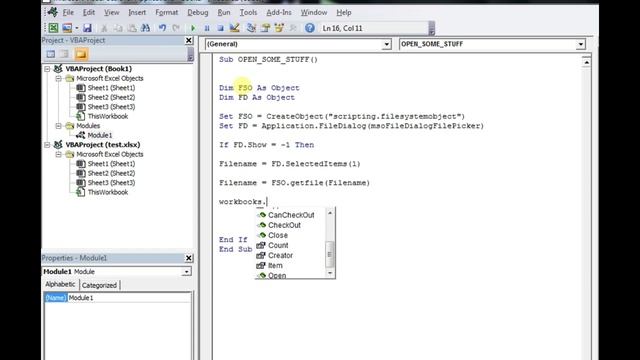Run the macro with the green play icon
This screenshot has height=360, width=640.
tap(193, 28)
